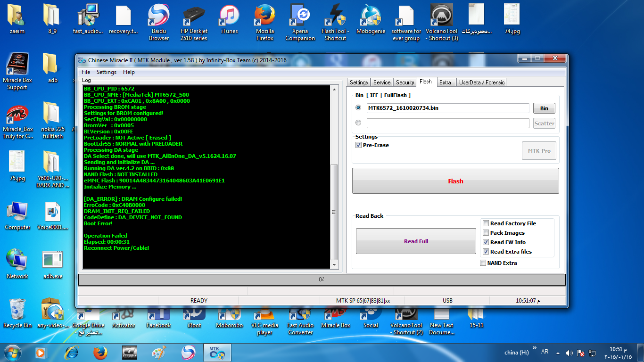Open the Help menu
Image resolution: width=644 pixels, height=362 pixels.
tap(129, 72)
